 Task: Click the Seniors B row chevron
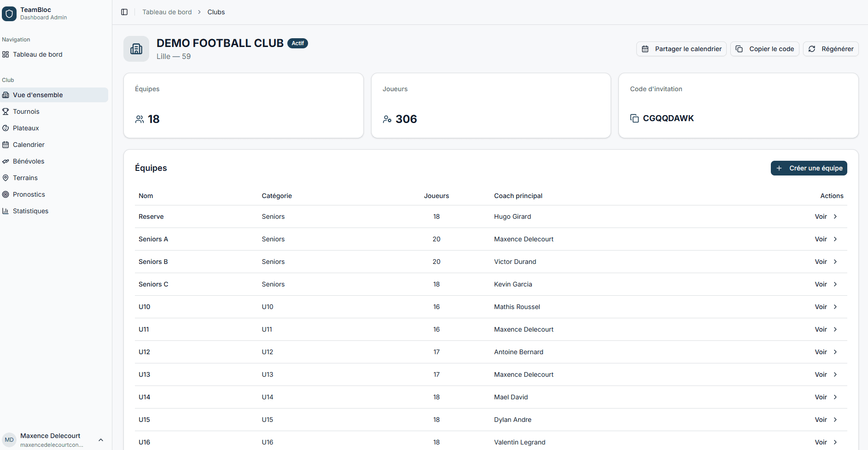pos(835,262)
